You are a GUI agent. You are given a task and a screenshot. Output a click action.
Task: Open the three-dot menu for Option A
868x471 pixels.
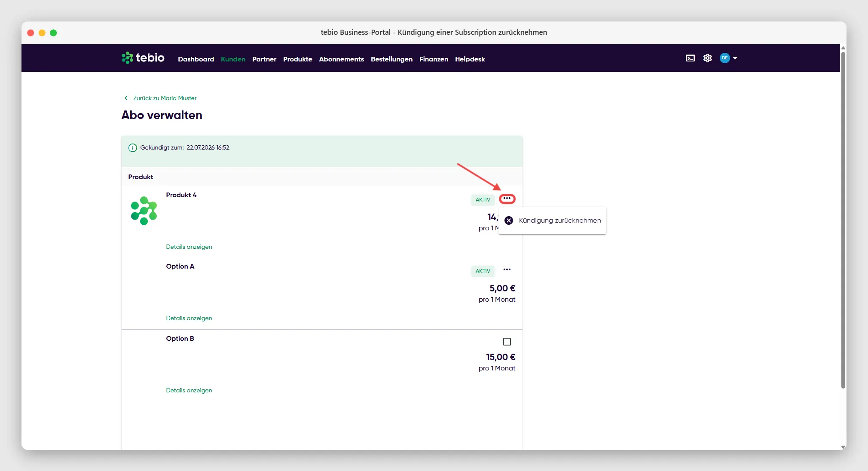pyautogui.click(x=507, y=269)
